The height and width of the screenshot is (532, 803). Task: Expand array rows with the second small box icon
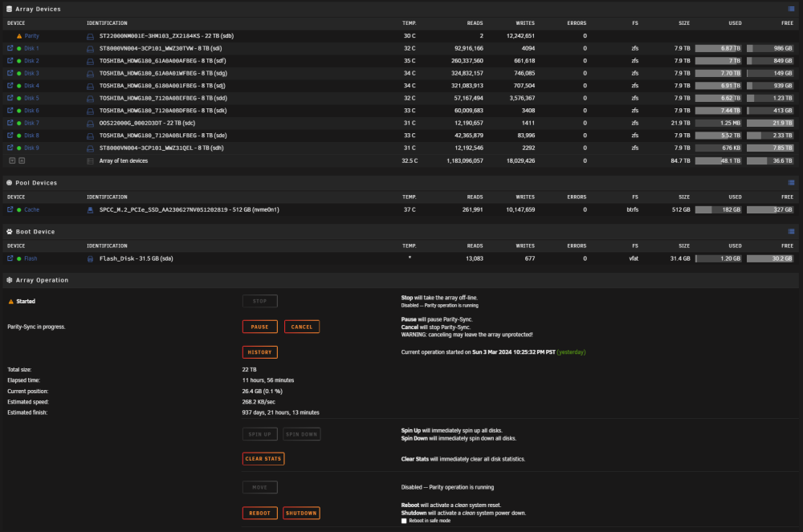coord(22,160)
